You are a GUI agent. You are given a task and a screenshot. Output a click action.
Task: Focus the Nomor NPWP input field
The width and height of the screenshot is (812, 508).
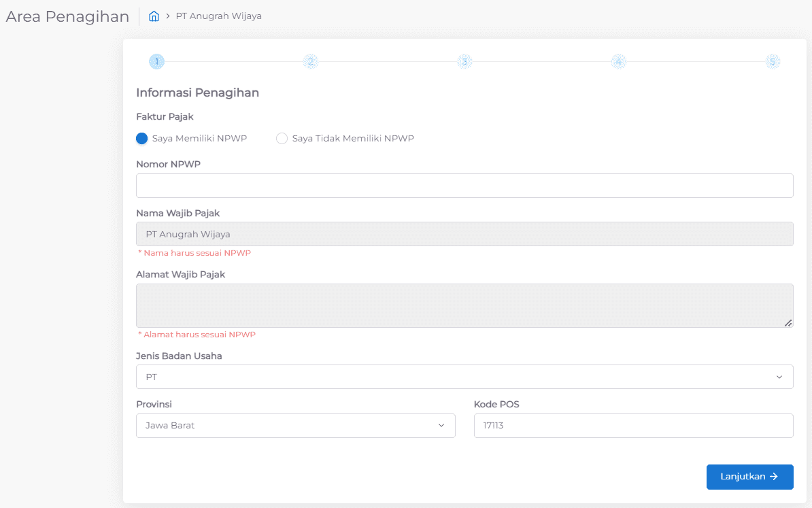click(464, 186)
